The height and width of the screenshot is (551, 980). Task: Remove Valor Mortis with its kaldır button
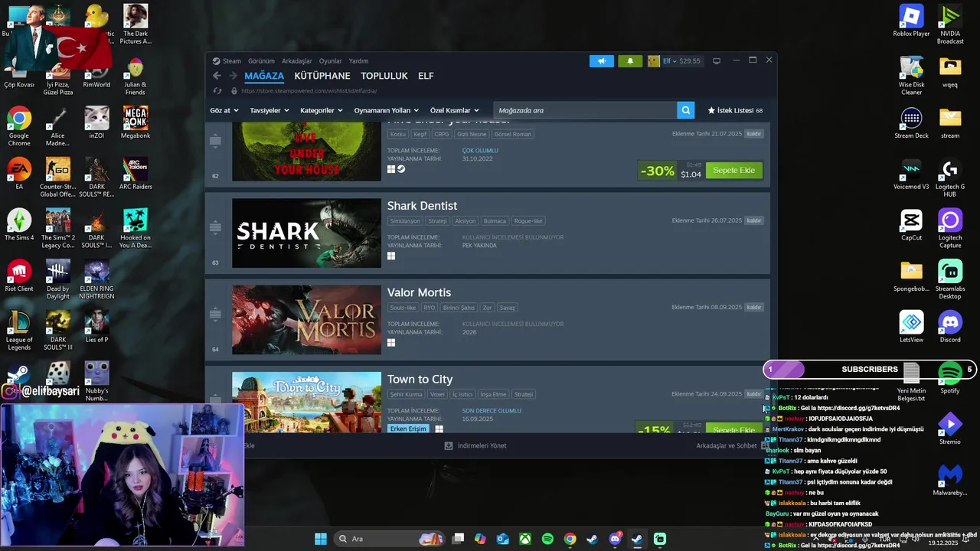754,307
